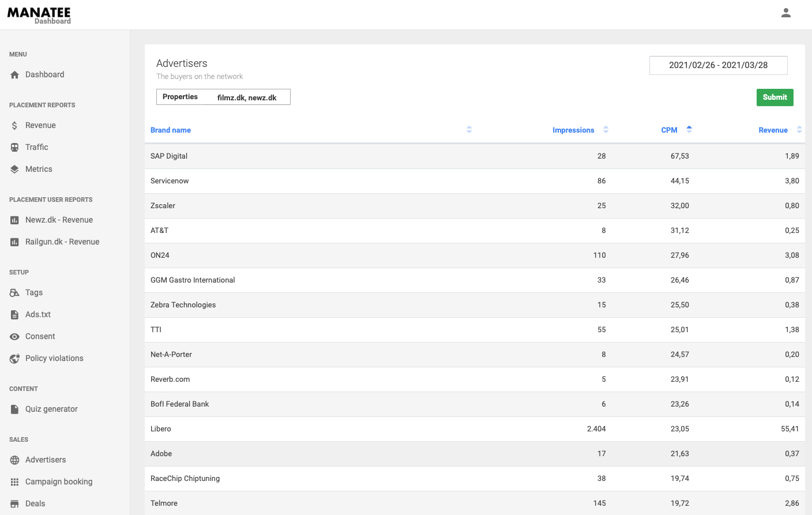Click the Traffic train icon
This screenshot has height=515, width=812.
pos(15,148)
